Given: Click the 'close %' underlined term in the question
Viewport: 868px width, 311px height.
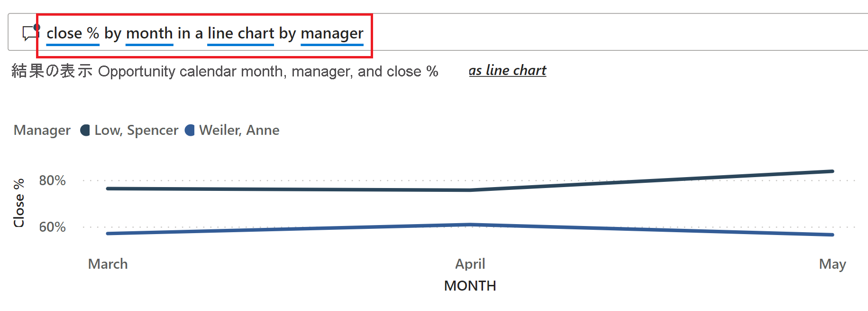Looking at the screenshot, I should (73, 33).
